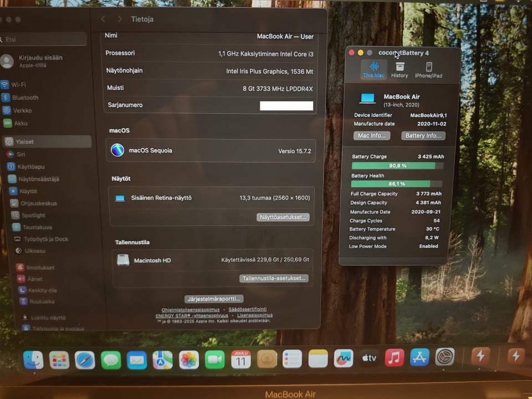The width and height of the screenshot is (532, 399).
Task: Launch Music app from the Dock
Action: (x=394, y=357)
